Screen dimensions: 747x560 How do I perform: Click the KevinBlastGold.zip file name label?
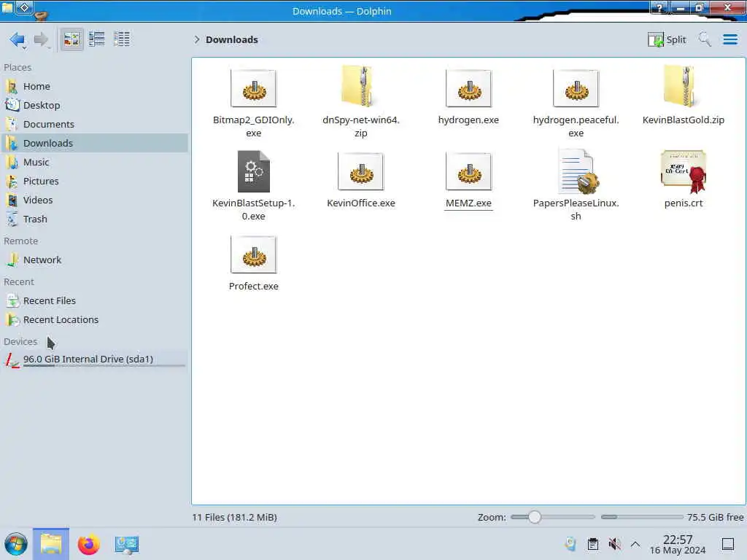[x=683, y=120]
